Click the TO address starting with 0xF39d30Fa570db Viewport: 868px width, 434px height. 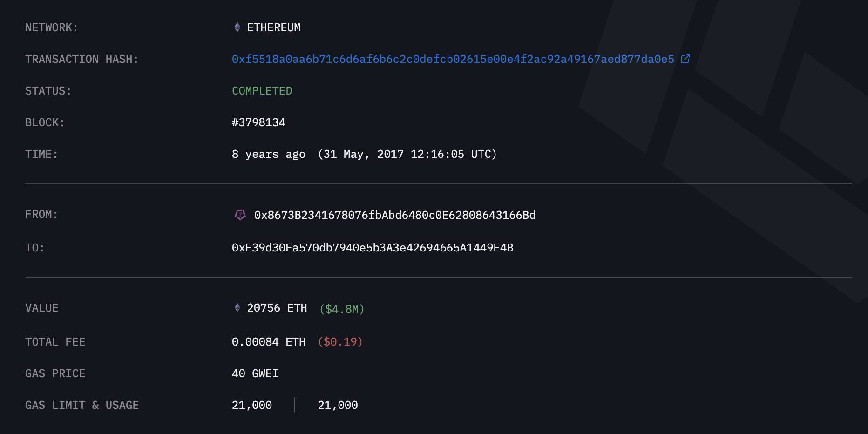pos(373,248)
